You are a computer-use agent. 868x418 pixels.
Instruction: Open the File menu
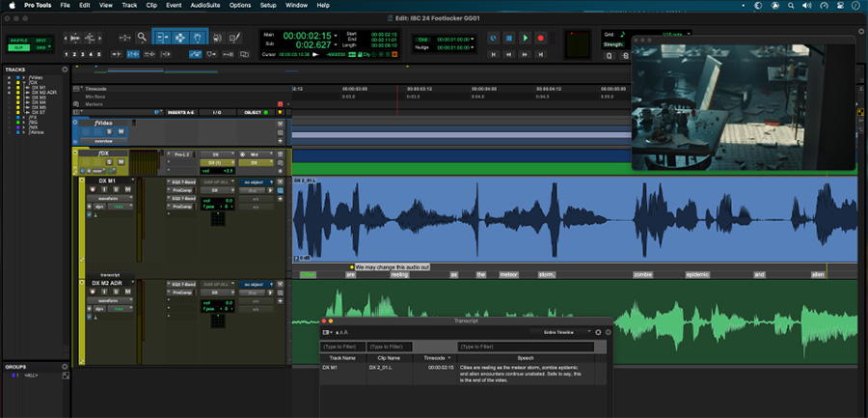(x=65, y=5)
